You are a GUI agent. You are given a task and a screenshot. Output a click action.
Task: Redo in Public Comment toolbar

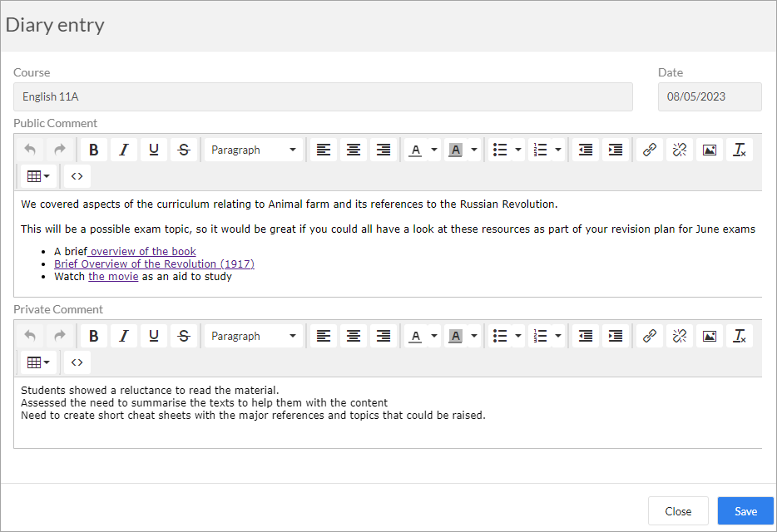(60, 150)
